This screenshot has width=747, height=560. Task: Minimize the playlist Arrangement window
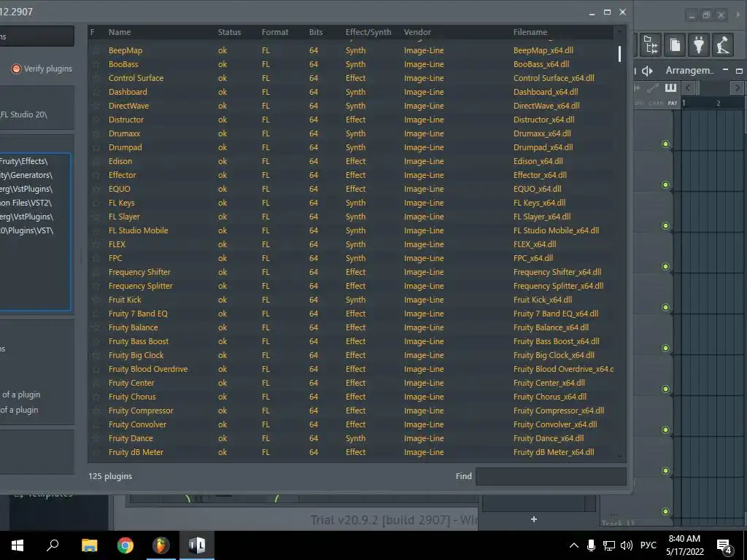click(725, 70)
